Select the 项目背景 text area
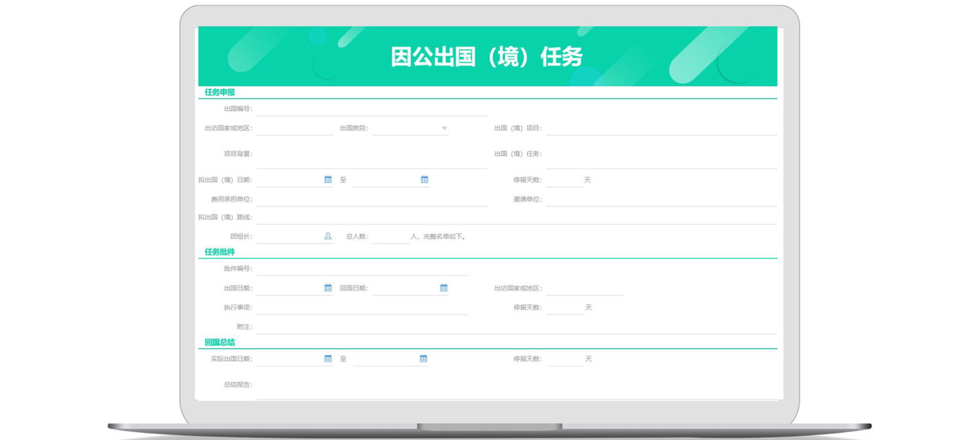 tap(371, 157)
